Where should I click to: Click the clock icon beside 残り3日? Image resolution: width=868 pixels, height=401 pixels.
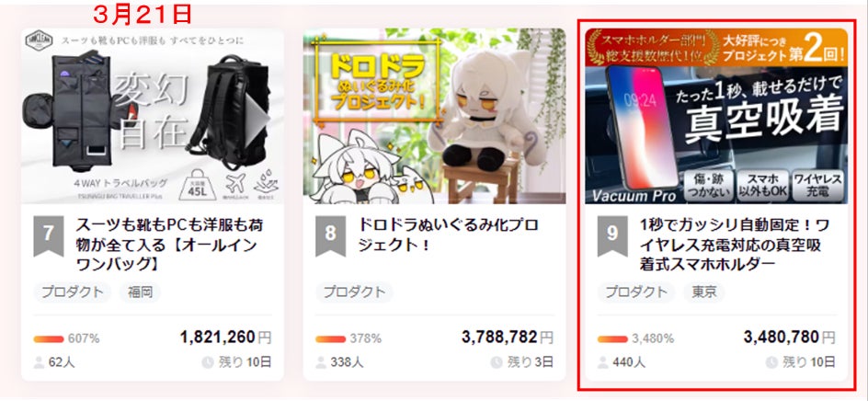tap(496, 362)
